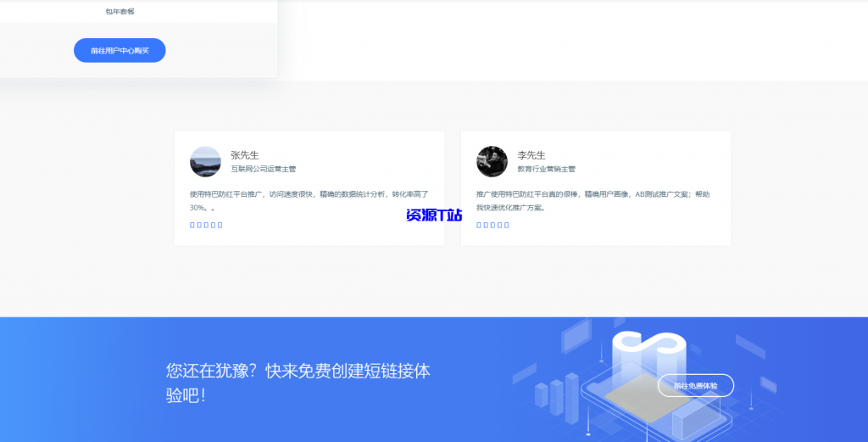The height and width of the screenshot is (442, 868).
Task: Click the 包年套餐 plan label
Action: click(x=120, y=11)
